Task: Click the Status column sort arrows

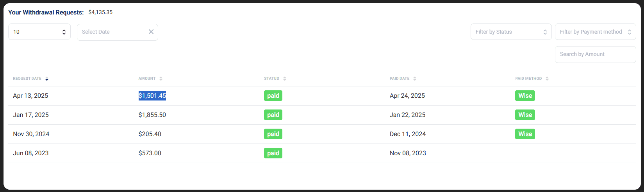Action: tap(285, 79)
